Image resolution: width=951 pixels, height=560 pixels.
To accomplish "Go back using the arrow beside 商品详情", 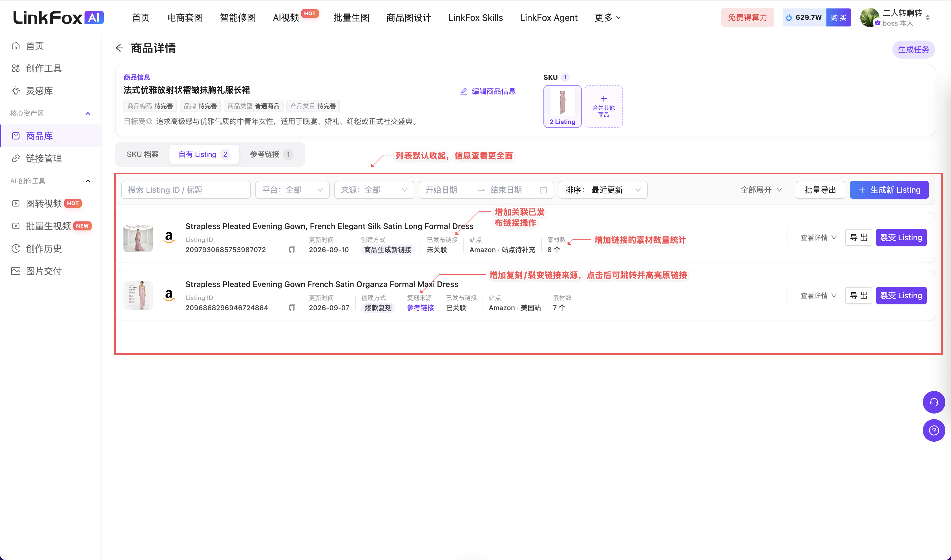I will (119, 48).
